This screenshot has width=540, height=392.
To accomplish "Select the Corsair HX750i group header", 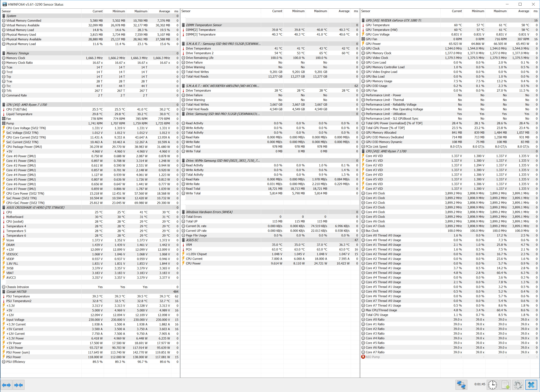I will point(17,291).
